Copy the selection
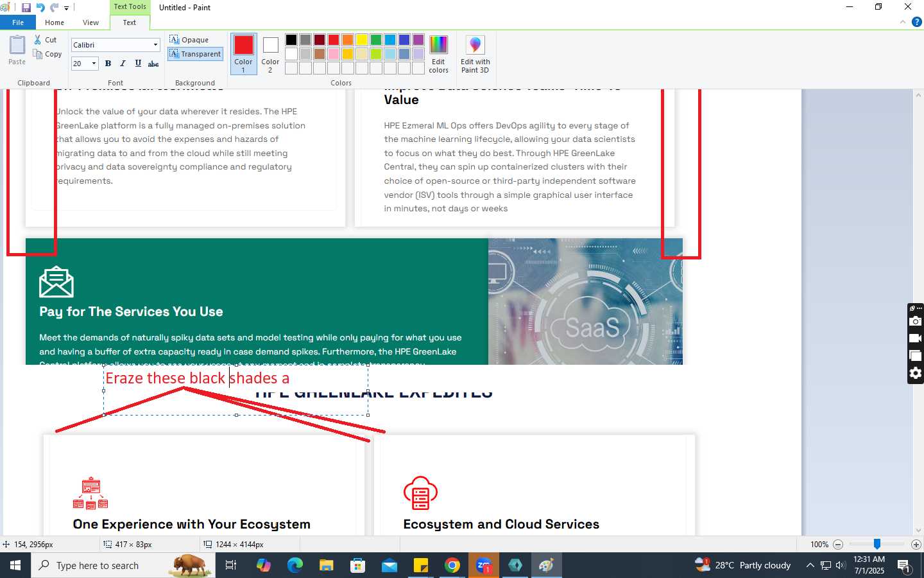 click(47, 54)
